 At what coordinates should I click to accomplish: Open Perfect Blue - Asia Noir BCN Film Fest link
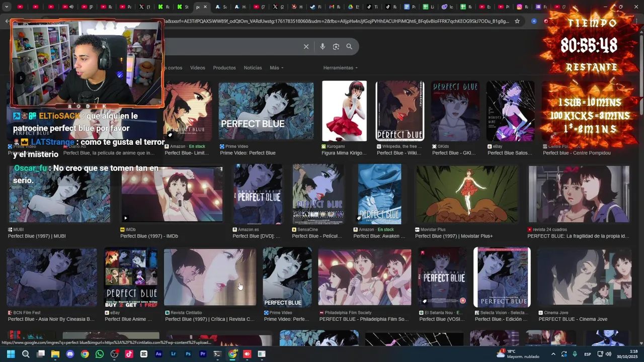(51, 319)
